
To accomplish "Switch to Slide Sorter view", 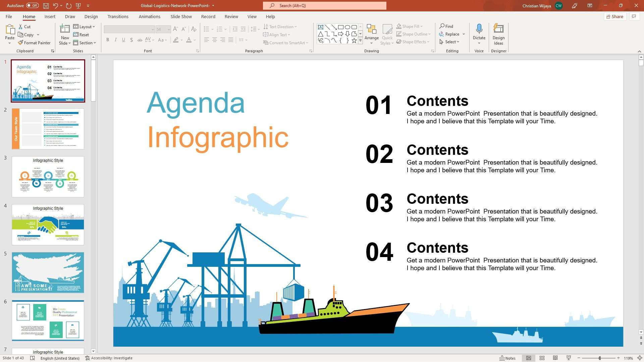I will point(542,358).
